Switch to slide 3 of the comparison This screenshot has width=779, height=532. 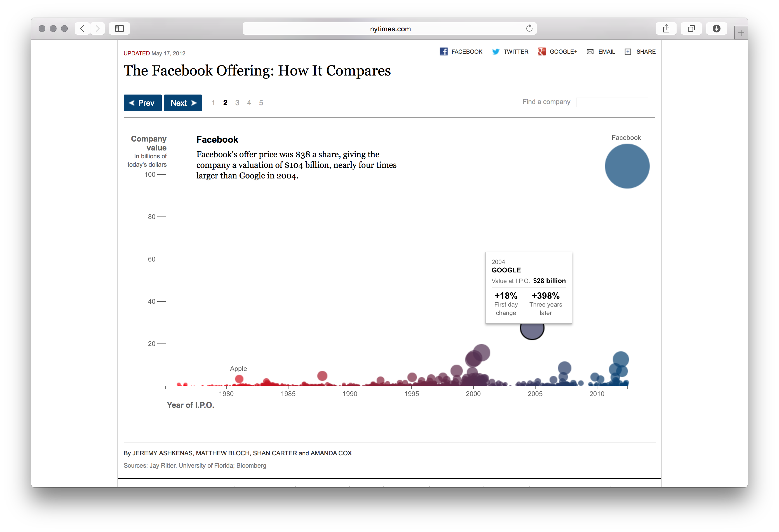(237, 103)
